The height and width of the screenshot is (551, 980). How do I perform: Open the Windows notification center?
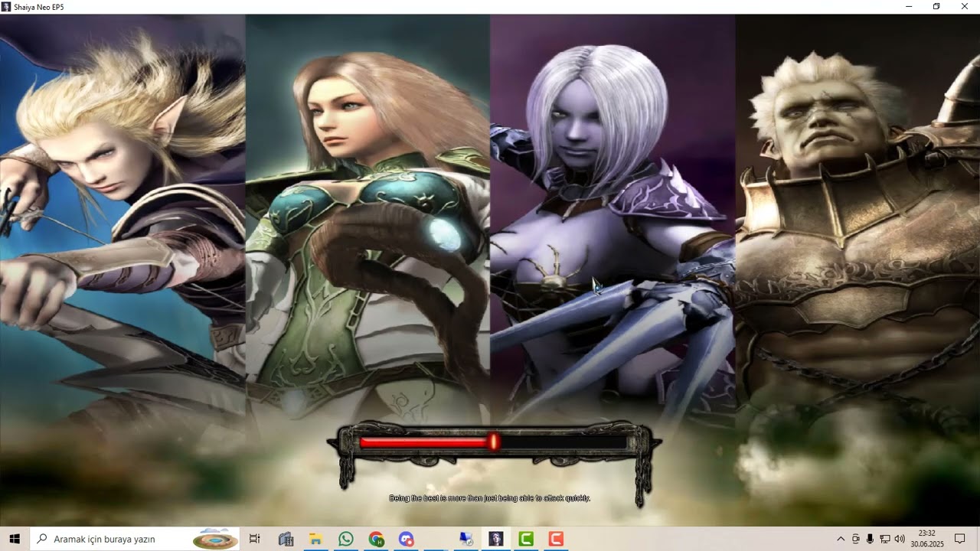pyautogui.click(x=960, y=539)
